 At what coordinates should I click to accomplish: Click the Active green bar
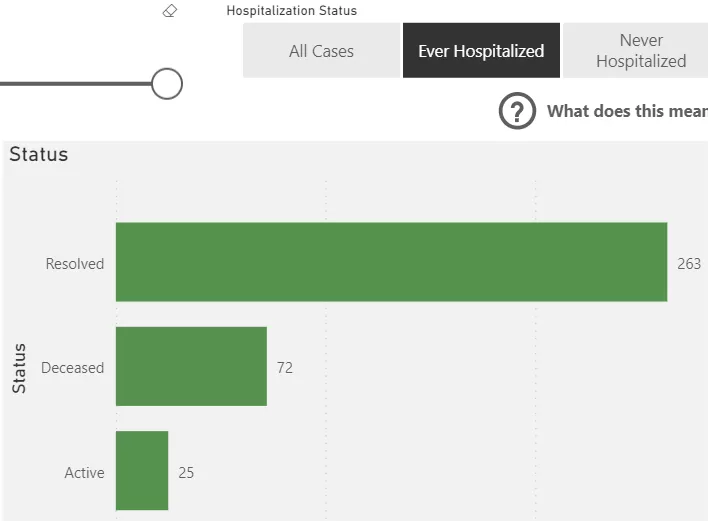coord(142,471)
